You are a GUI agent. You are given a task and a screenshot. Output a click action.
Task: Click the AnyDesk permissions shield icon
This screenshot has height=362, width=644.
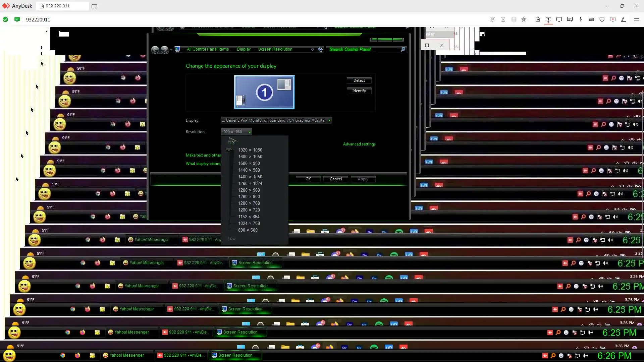(x=602, y=19)
